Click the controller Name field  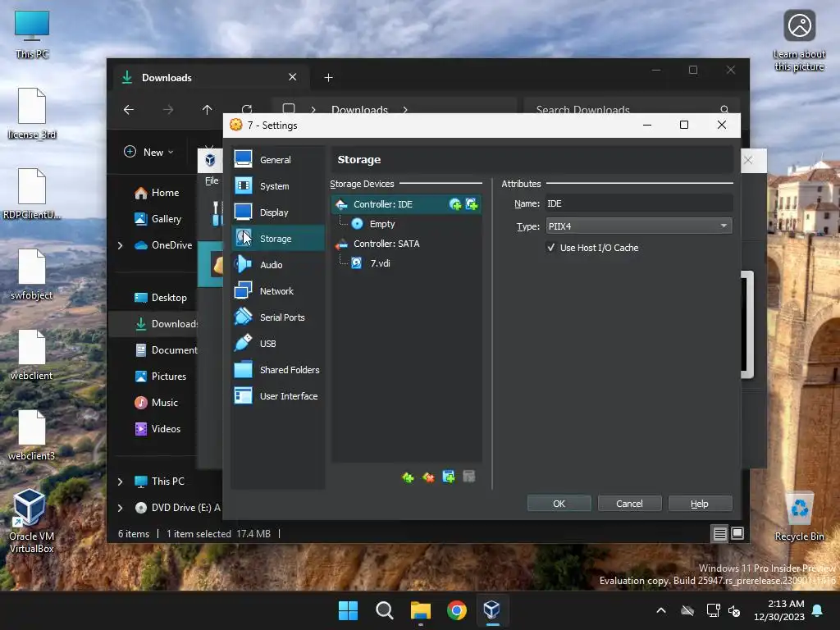tap(638, 203)
